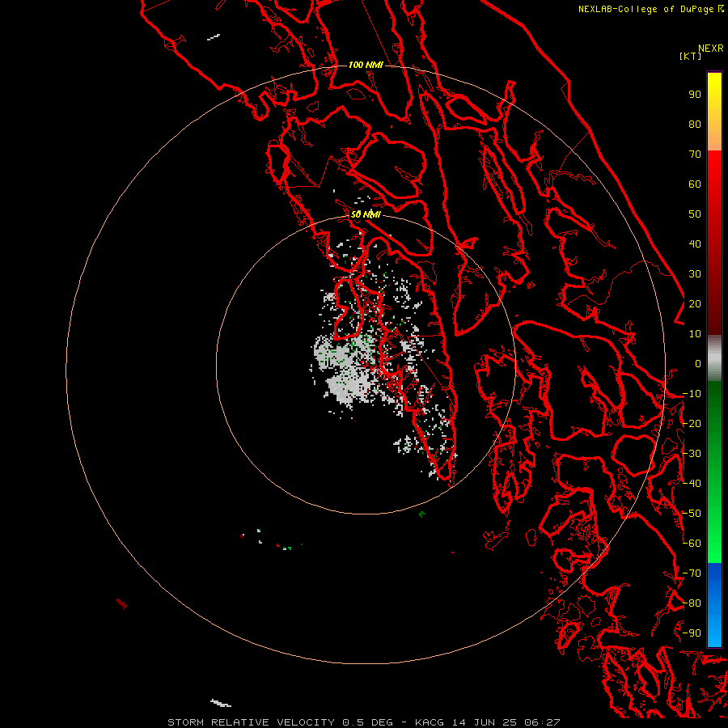Click the yellow top segment of color bar

[714, 112]
